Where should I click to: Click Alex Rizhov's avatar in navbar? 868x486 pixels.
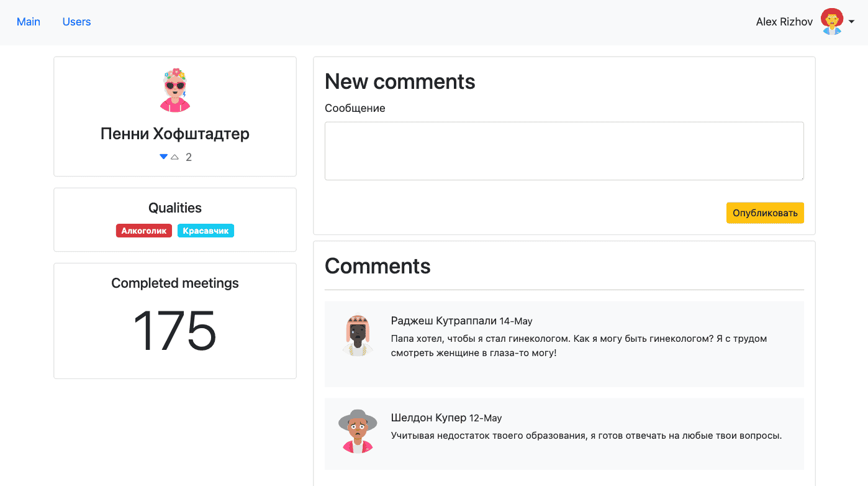[831, 22]
